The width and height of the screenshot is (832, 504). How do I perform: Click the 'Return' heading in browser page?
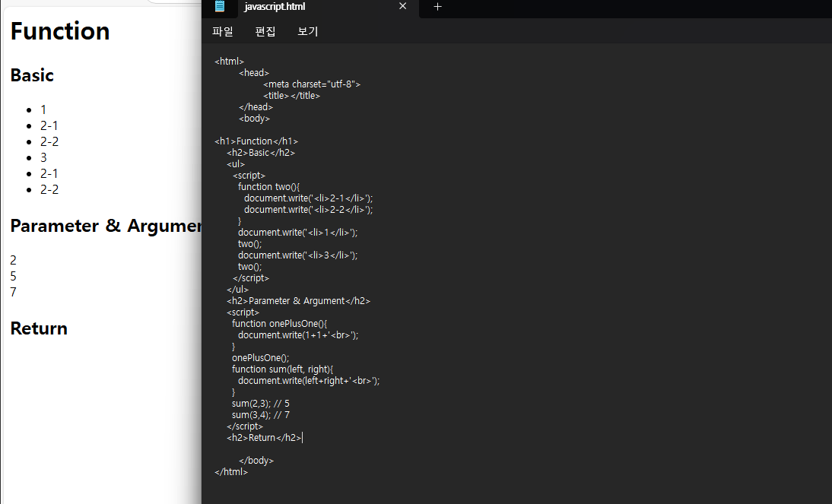[39, 328]
